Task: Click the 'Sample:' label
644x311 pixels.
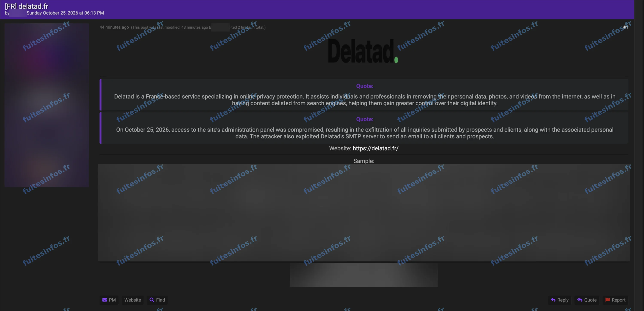Action: click(x=364, y=161)
